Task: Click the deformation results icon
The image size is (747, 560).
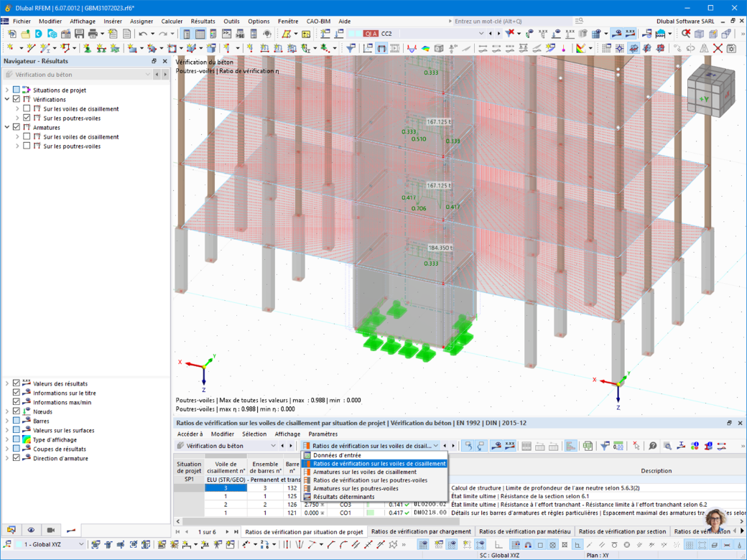Action: pyautogui.click(x=412, y=48)
